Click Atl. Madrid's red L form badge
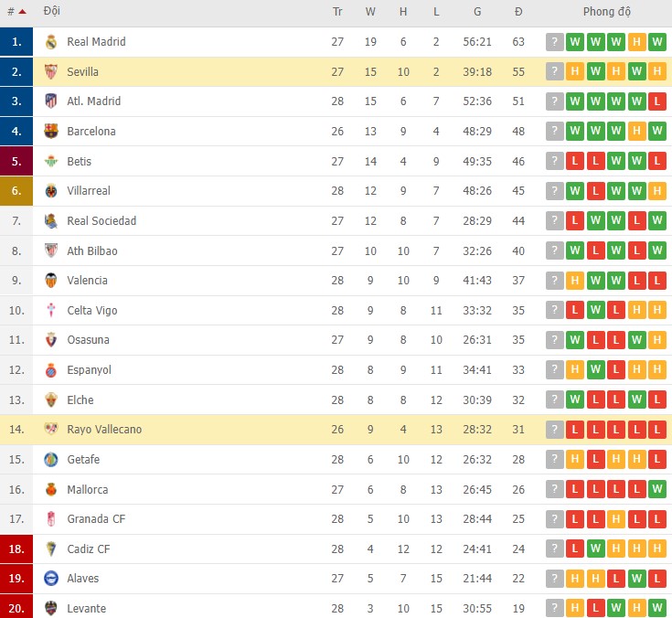The image size is (672, 618). click(x=657, y=101)
